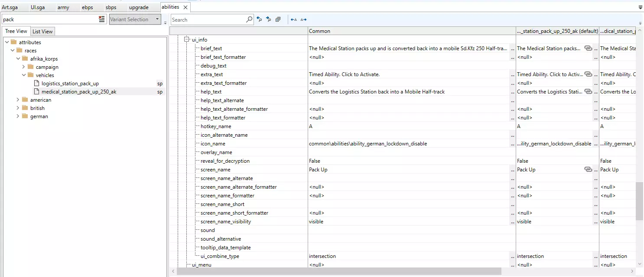Click the magnifier icon in Search box
The width and height of the screenshot is (644, 277).
pyautogui.click(x=249, y=19)
